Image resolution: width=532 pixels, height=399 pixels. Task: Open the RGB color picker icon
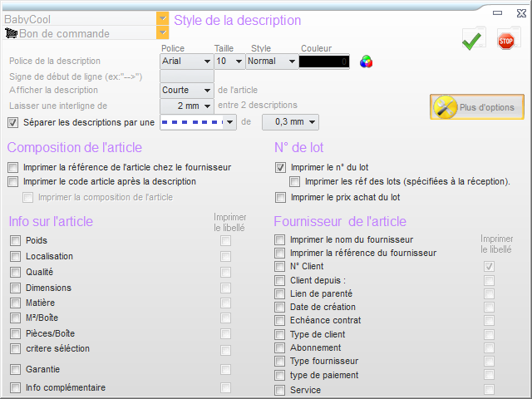click(366, 62)
